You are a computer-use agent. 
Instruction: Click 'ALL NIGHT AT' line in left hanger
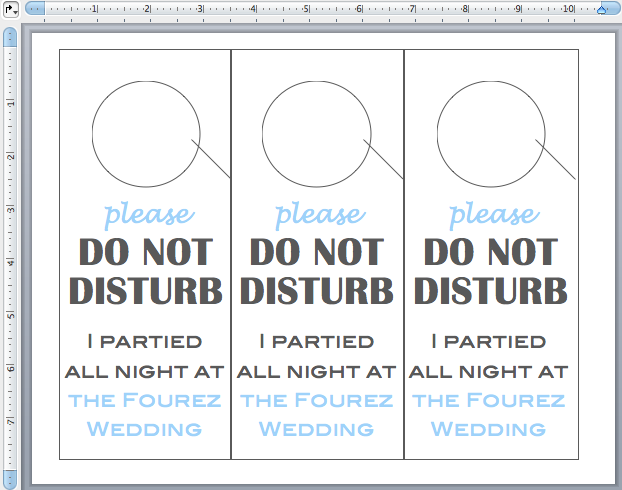click(x=144, y=372)
